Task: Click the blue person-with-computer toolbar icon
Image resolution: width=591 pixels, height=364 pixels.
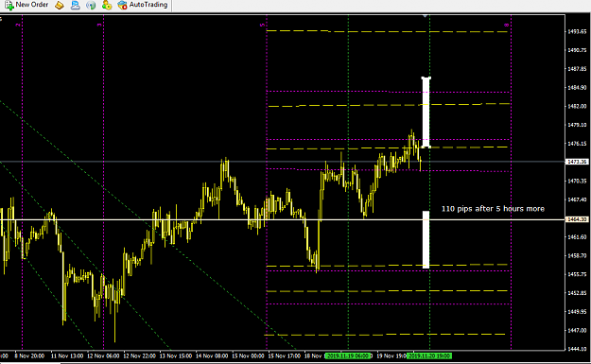Action: [x=76, y=6]
